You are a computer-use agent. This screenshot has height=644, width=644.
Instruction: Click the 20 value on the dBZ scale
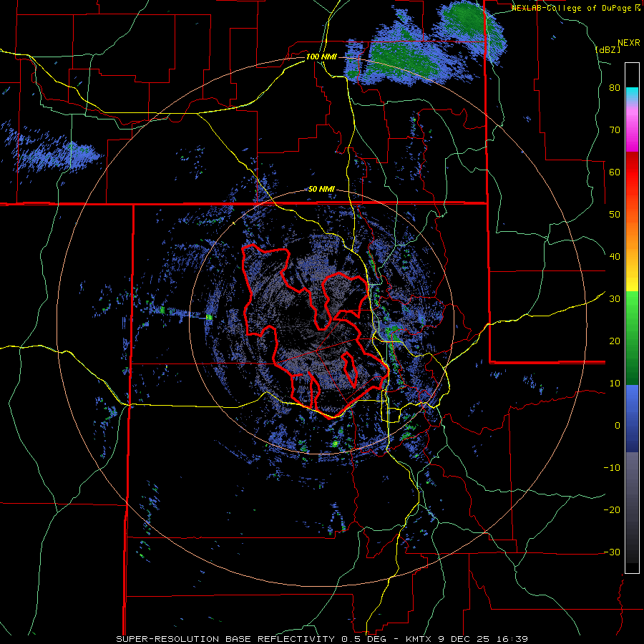click(x=615, y=341)
